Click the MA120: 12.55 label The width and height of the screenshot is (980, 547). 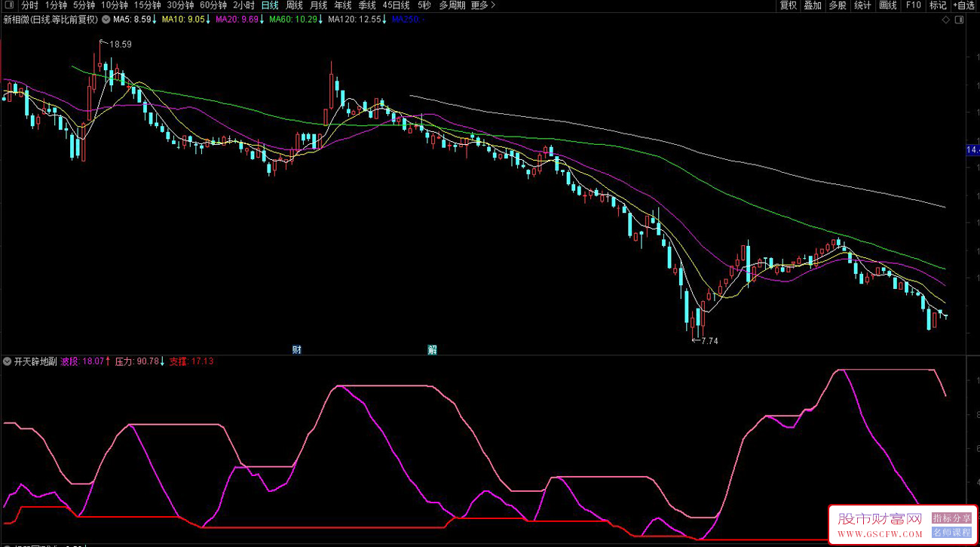click(358, 20)
